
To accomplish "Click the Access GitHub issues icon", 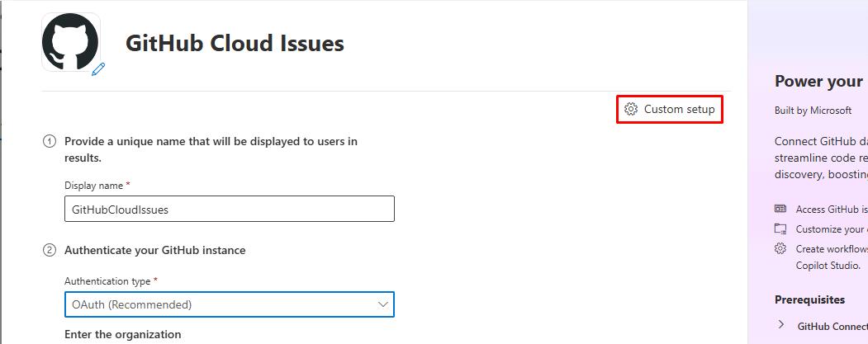I will (x=780, y=209).
